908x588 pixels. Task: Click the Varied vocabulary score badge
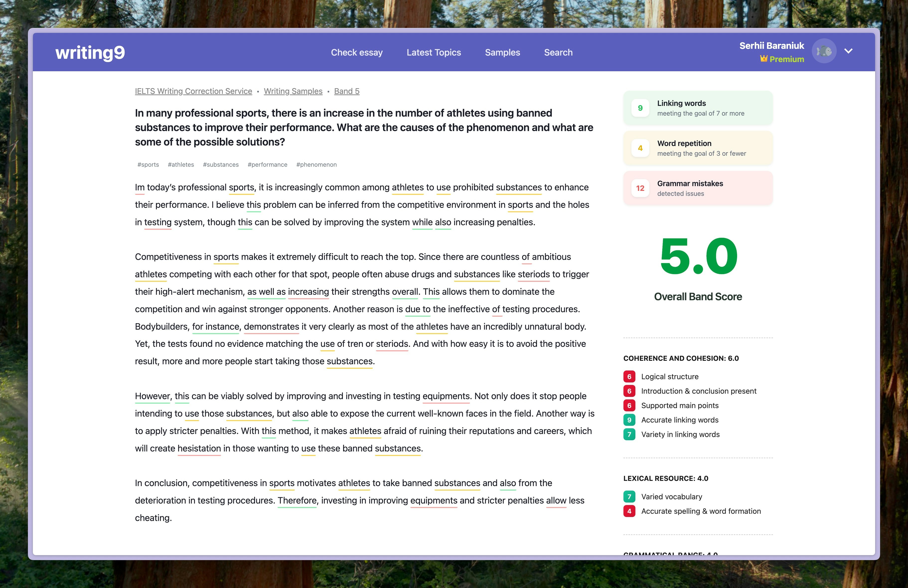click(x=629, y=497)
